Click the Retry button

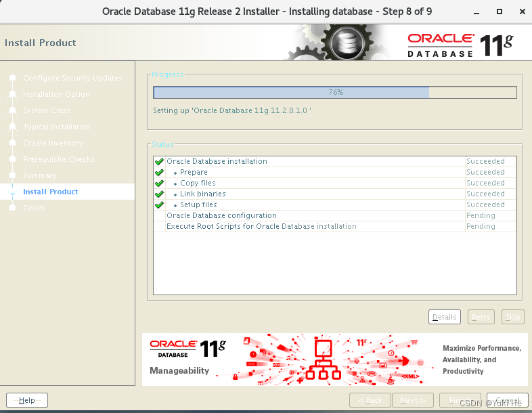point(481,317)
